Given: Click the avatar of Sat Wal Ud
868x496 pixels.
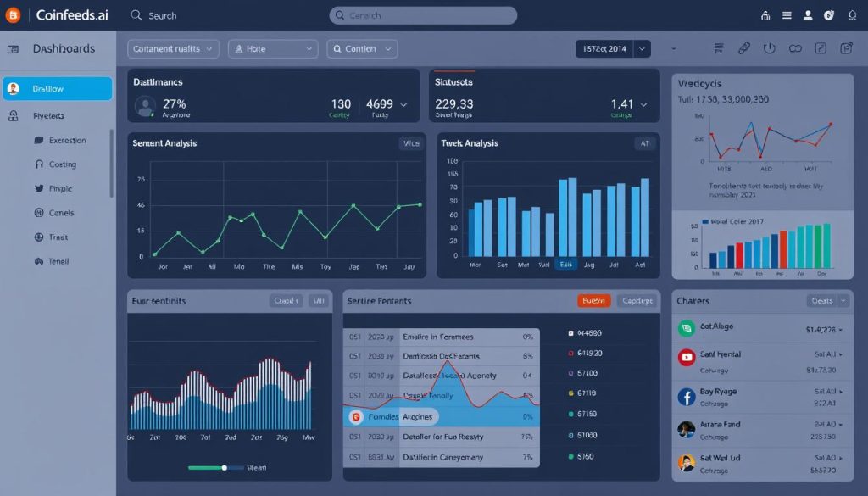Looking at the screenshot, I should coord(687,463).
